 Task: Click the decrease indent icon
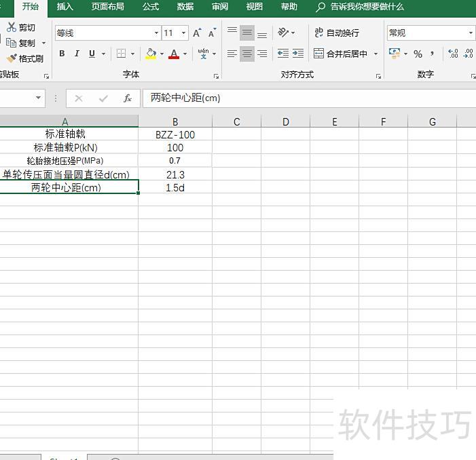tap(283, 54)
